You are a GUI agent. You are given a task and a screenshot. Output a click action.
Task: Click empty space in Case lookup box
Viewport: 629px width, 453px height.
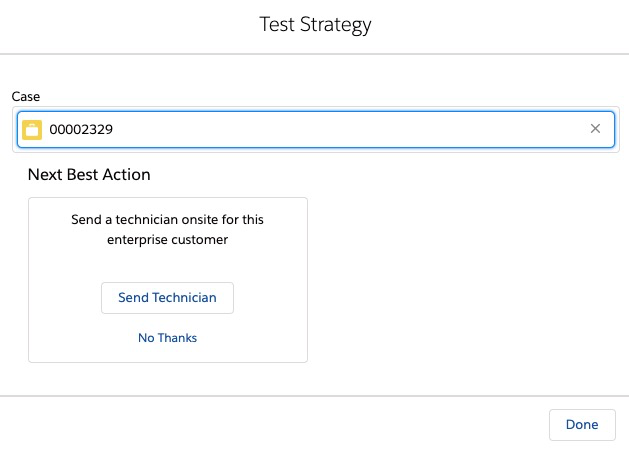[341, 130]
